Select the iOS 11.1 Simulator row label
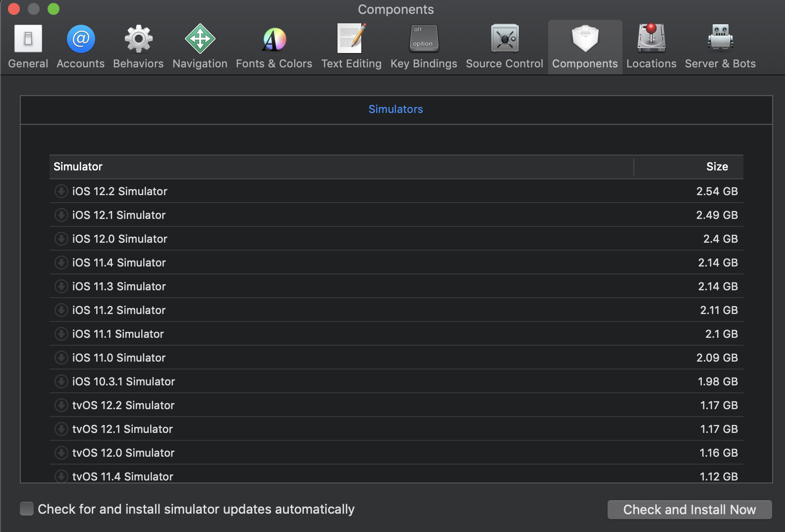 [118, 334]
